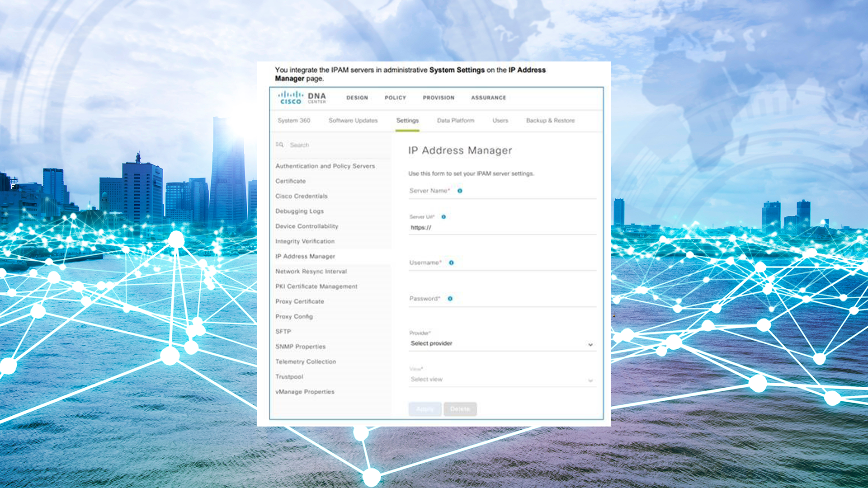Image resolution: width=868 pixels, height=488 pixels.
Task: Switch to Backup & Restore tab
Action: pyautogui.click(x=550, y=121)
